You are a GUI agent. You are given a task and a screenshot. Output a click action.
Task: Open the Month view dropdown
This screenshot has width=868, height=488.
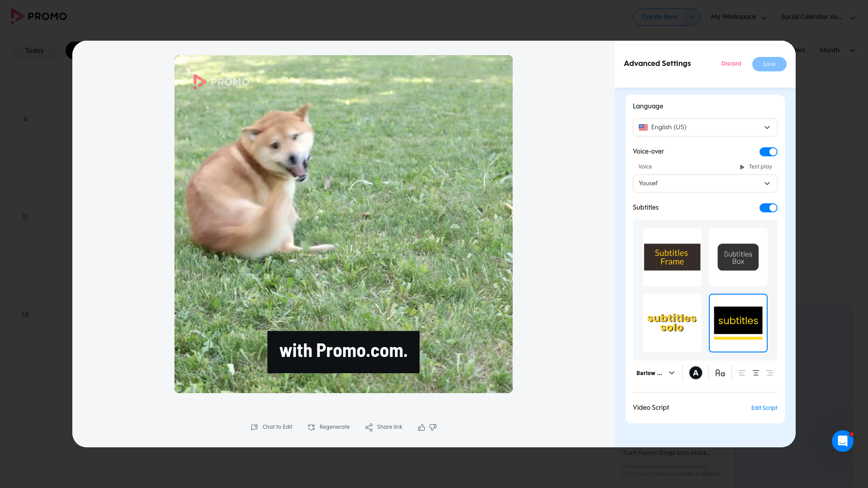click(837, 51)
